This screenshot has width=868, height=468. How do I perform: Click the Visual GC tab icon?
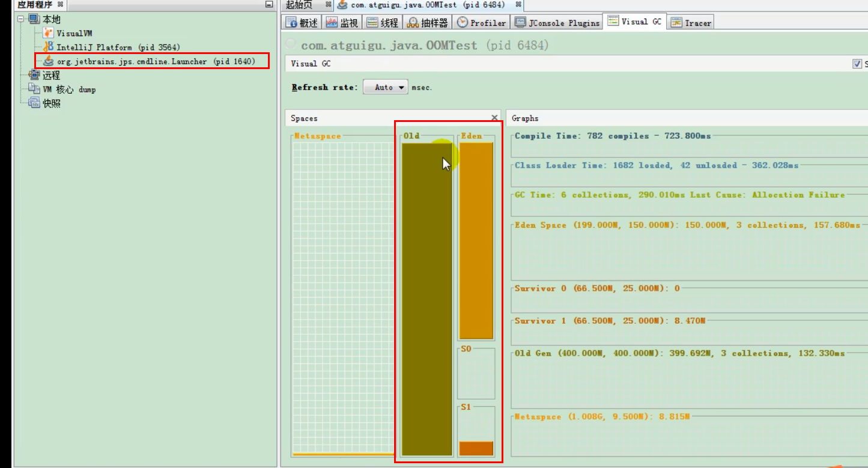click(x=613, y=21)
